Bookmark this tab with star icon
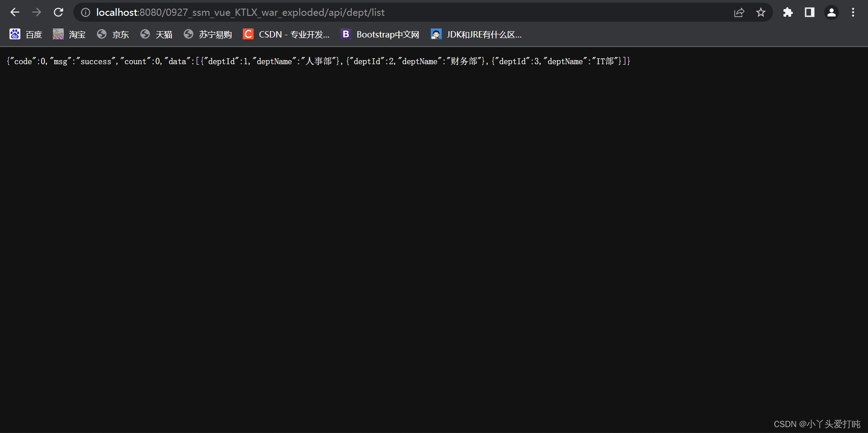 pyautogui.click(x=761, y=13)
